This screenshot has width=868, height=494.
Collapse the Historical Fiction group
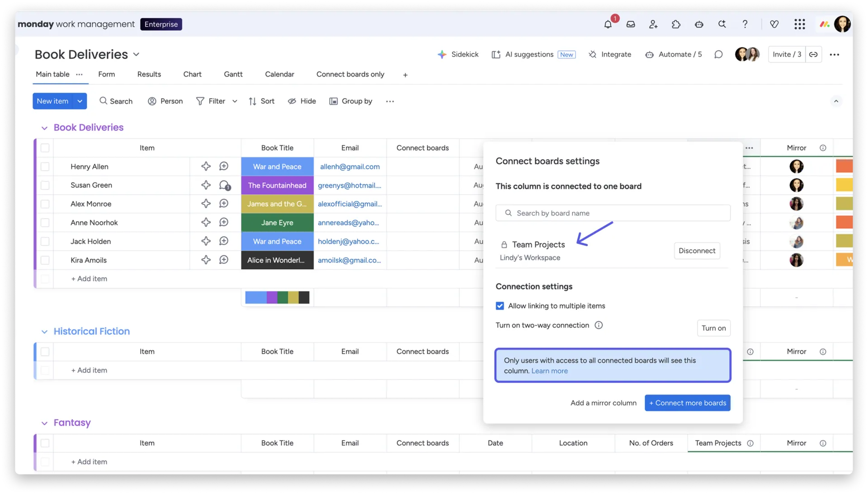point(44,332)
